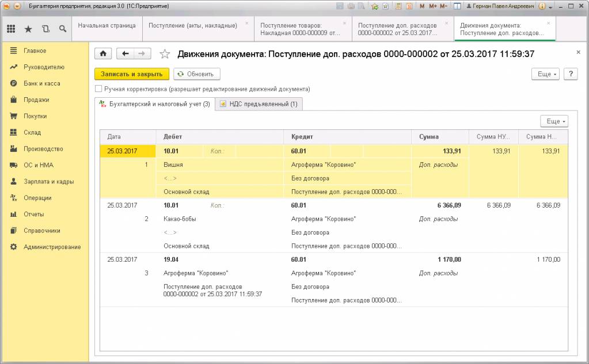This screenshot has height=364, width=589.
Task: Click user name Герман Павел Андреевич
Action: (500, 6)
